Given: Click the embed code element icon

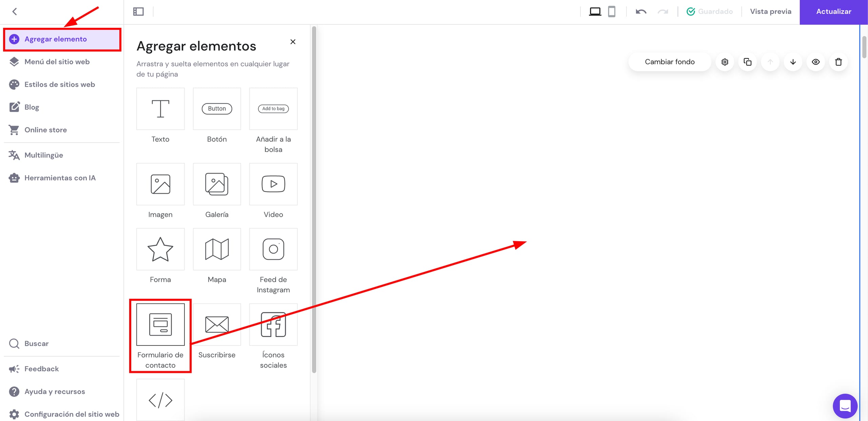Looking at the screenshot, I should coord(160,400).
